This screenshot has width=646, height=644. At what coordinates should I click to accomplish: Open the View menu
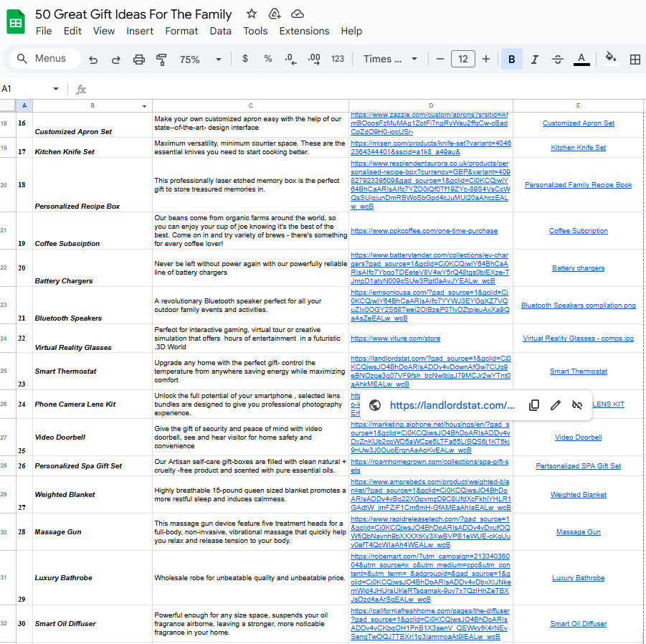coord(104,31)
